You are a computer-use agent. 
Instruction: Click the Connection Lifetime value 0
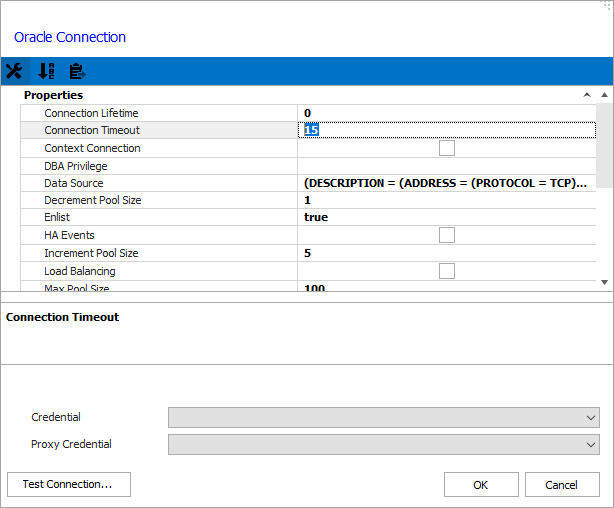click(x=307, y=113)
